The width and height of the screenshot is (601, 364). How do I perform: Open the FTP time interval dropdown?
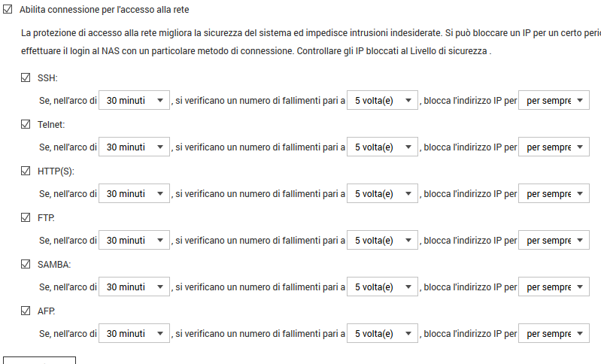click(x=135, y=241)
